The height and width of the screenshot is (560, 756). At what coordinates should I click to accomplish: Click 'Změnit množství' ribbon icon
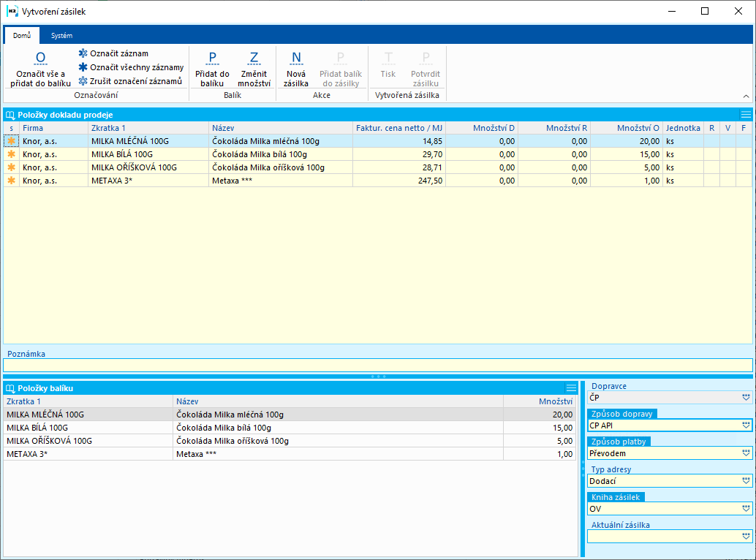254,58
